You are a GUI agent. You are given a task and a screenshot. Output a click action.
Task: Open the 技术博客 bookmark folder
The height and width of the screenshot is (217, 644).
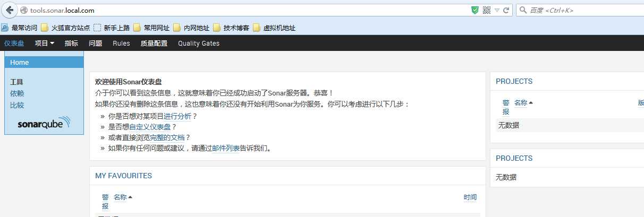(x=231, y=28)
